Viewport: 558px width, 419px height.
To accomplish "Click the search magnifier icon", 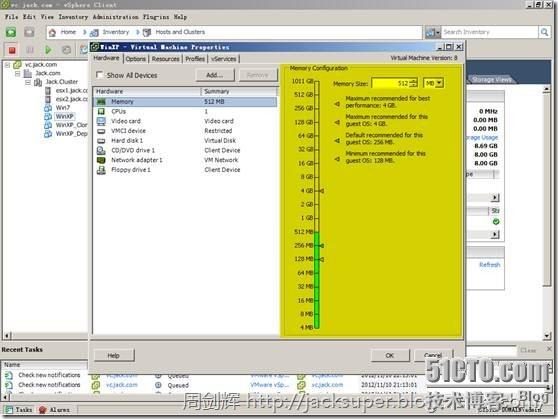I will (544, 32).
